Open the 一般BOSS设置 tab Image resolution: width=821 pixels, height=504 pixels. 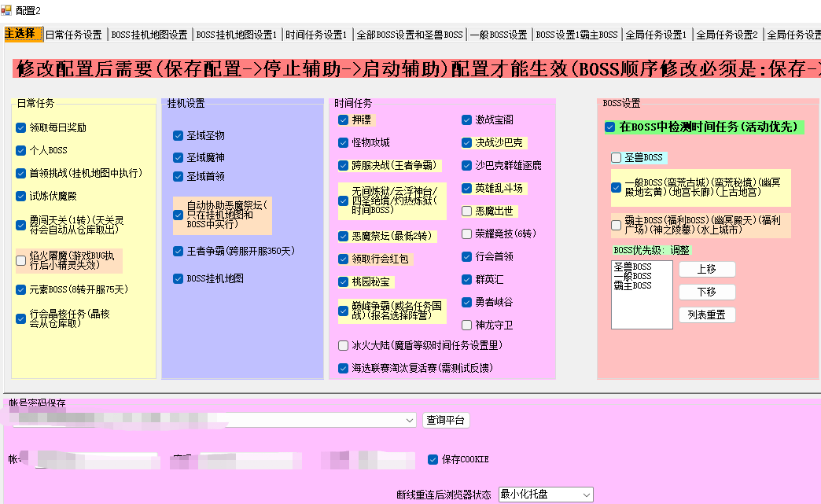click(499, 35)
